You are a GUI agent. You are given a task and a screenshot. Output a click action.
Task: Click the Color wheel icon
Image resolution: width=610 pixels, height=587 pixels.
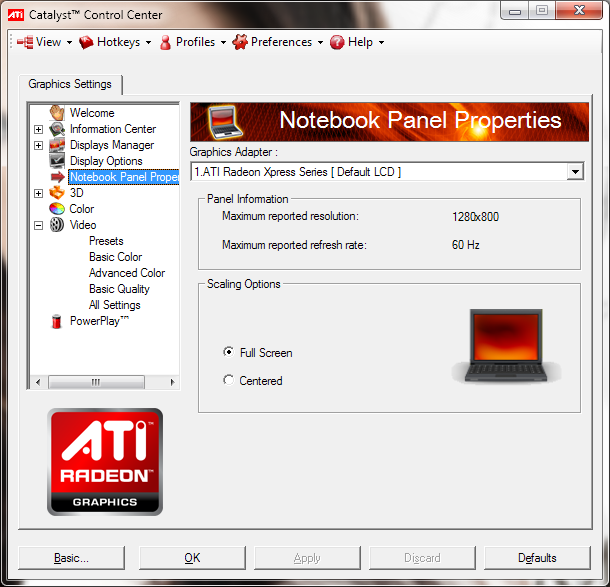pyautogui.click(x=57, y=209)
